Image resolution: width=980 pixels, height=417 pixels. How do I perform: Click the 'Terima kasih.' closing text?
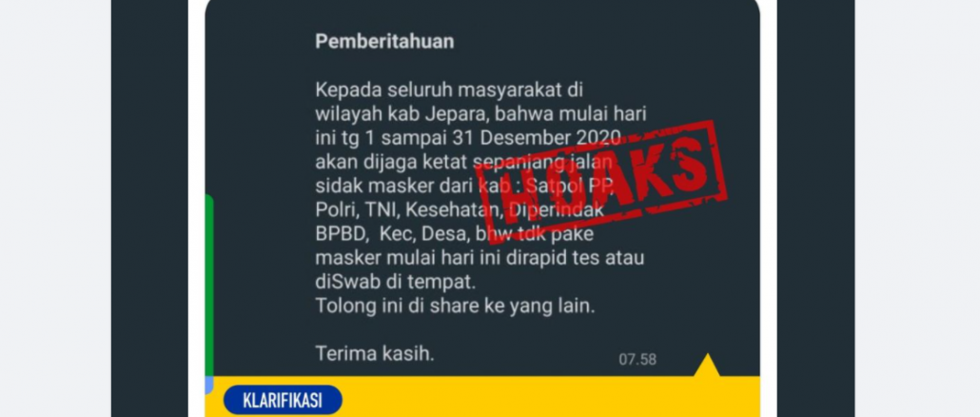[374, 354]
